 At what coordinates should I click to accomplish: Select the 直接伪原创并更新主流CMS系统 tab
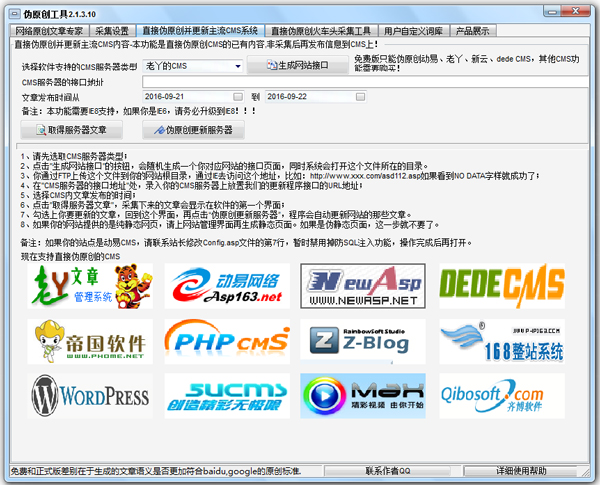200,30
